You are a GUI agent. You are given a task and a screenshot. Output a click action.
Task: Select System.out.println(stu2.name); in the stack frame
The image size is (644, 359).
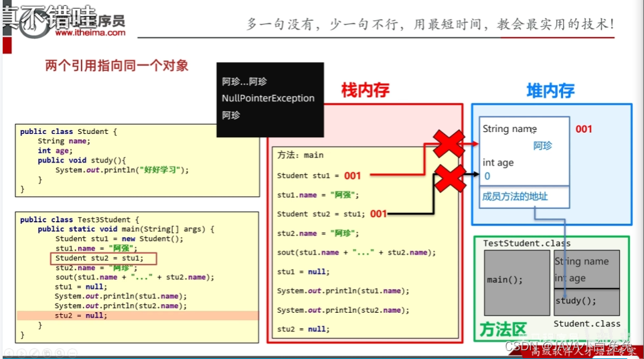click(343, 310)
